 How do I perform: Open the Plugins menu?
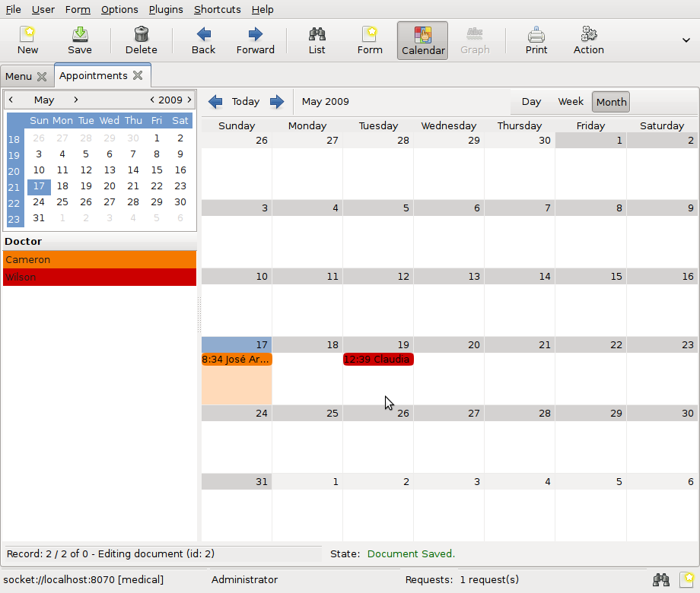165,10
